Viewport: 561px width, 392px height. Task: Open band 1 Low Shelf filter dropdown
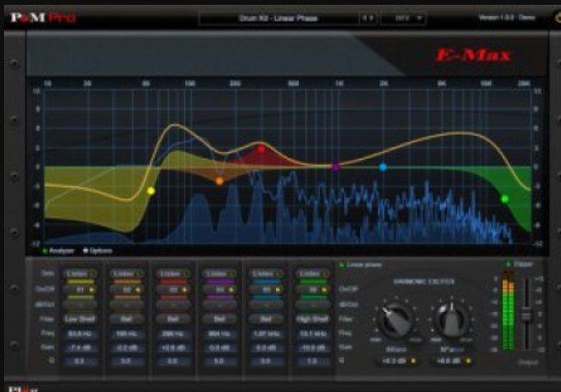coord(80,319)
